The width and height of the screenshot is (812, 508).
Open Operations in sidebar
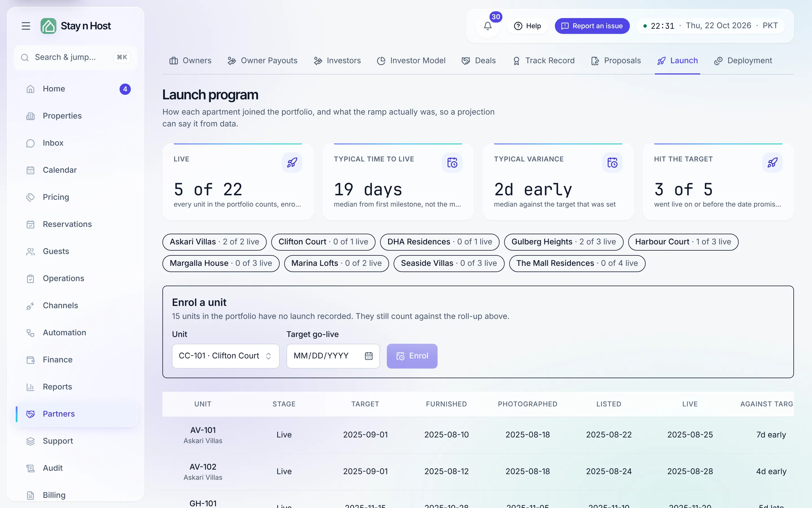click(x=76, y=279)
